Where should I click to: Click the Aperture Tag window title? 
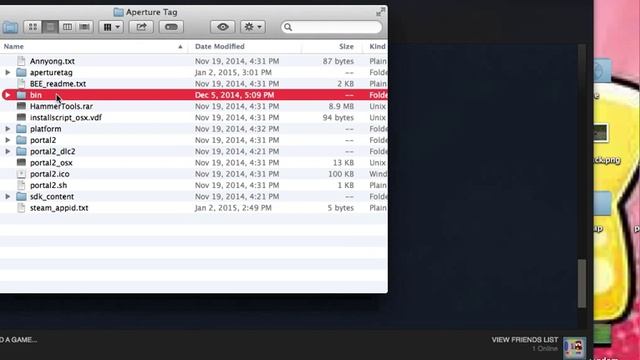151,12
